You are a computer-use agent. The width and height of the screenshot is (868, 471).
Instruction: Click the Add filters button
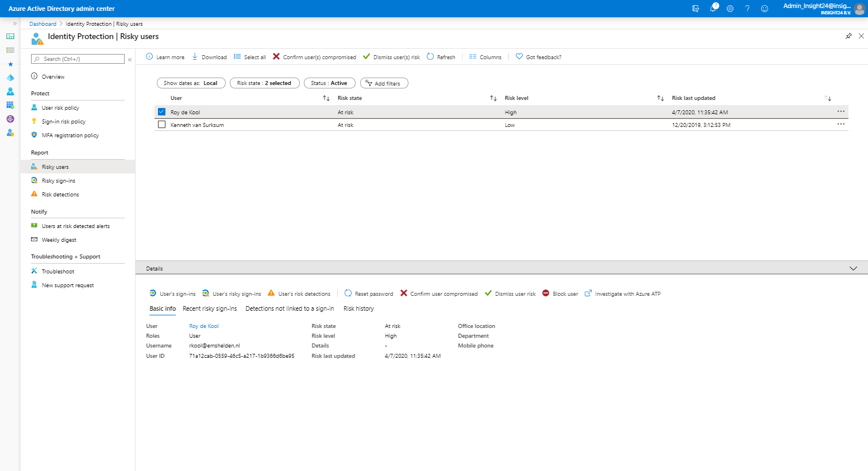tap(384, 83)
